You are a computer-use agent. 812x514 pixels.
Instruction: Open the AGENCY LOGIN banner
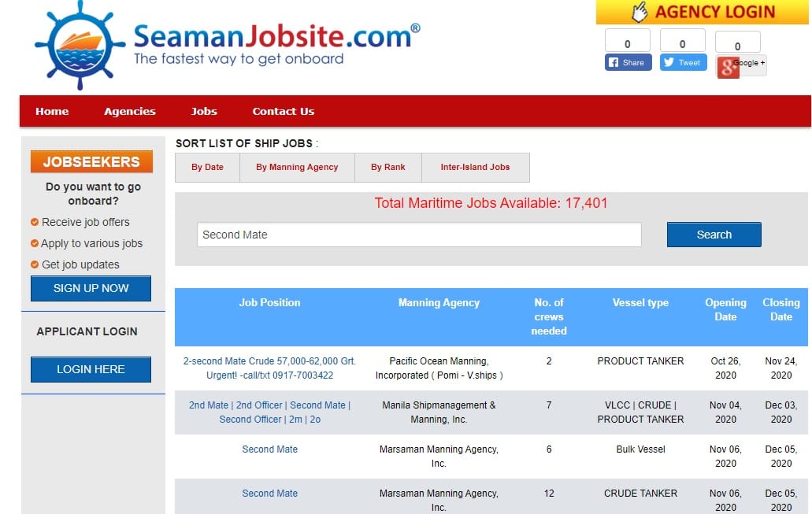(703, 12)
